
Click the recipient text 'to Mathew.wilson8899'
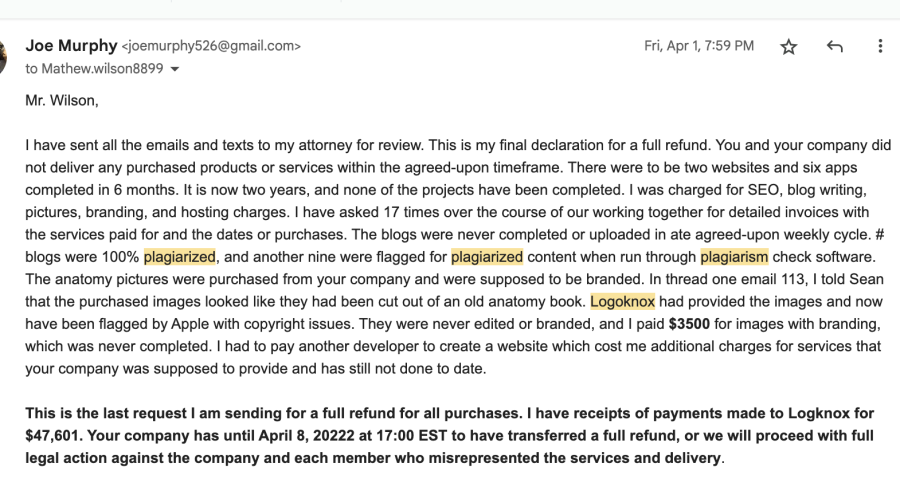(x=94, y=69)
